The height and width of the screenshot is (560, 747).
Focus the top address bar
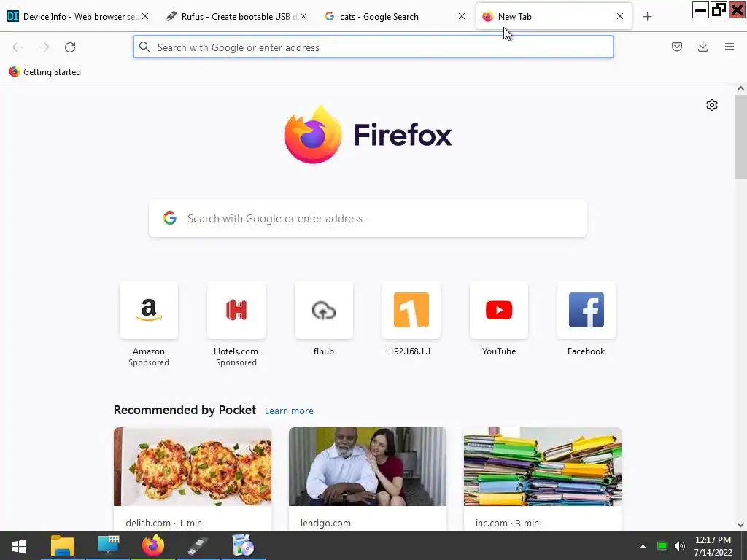(x=373, y=47)
